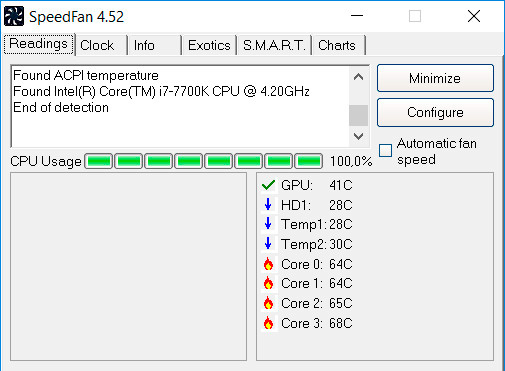Viewport: 505px width, 371px height.
Task: Click the Core 3 flame icon
Action: point(268,323)
